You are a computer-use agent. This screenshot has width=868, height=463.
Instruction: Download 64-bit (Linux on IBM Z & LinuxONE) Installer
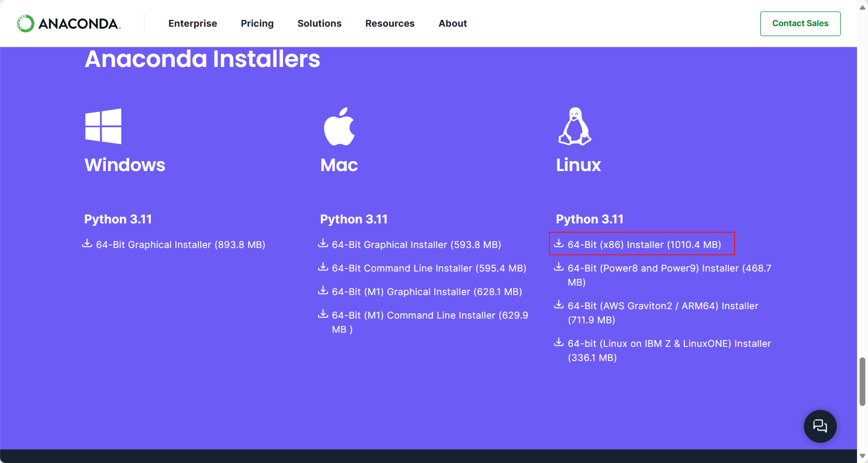(x=669, y=351)
